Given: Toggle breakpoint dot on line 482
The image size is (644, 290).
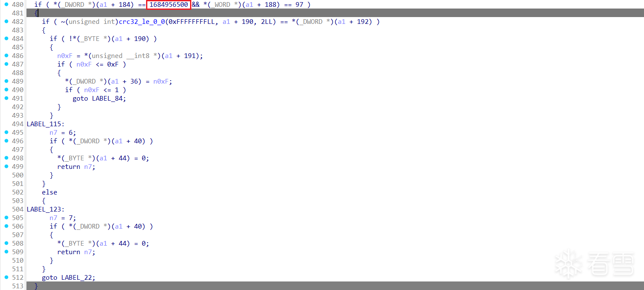Looking at the screenshot, I should pyautogui.click(x=6, y=21).
